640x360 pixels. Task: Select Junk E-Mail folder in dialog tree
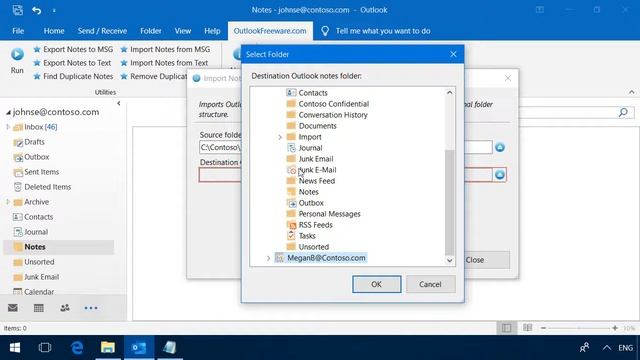311,170
